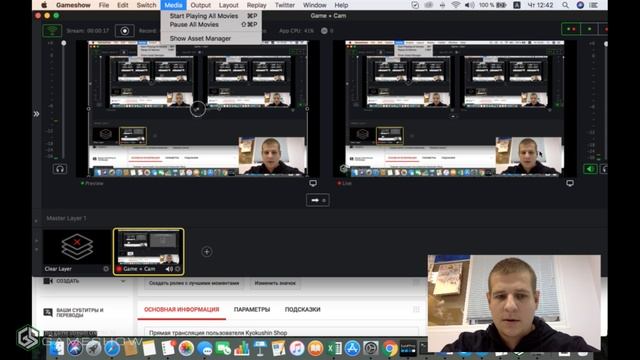Click the Wi-Fi icon in menu bar

[456, 5]
